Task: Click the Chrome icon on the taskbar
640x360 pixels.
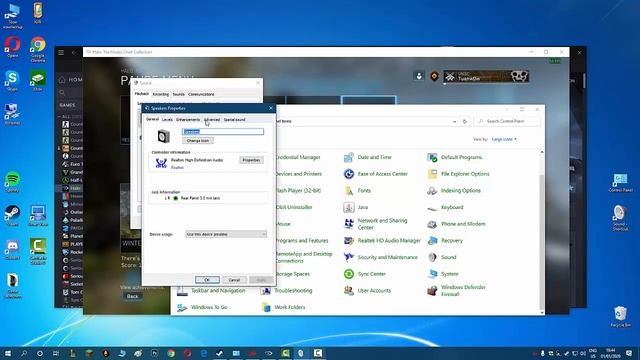Action: pyautogui.click(x=171, y=353)
